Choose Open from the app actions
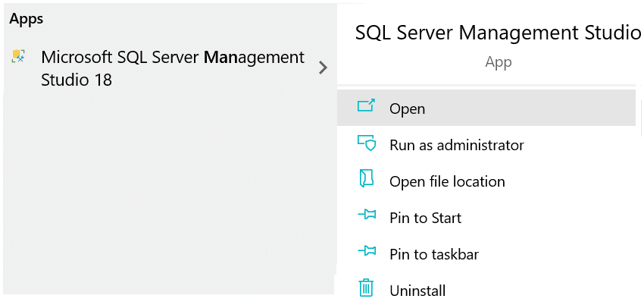Viewport: 644px width, 305px height. [x=486, y=108]
